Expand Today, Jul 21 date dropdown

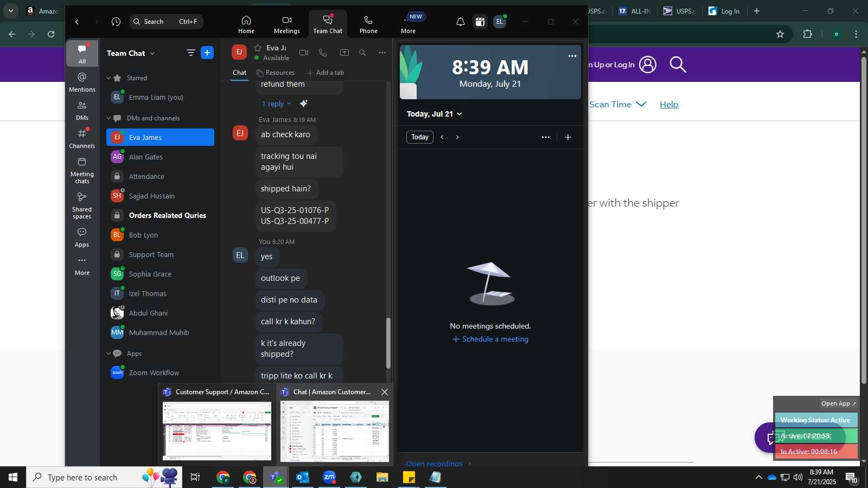click(x=435, y=114)
